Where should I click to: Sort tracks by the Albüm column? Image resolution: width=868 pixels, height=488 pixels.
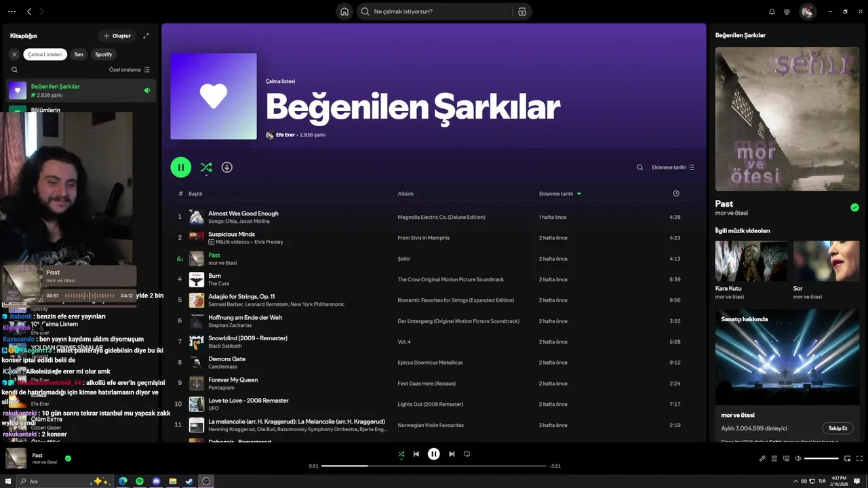(x=406, y=194)
